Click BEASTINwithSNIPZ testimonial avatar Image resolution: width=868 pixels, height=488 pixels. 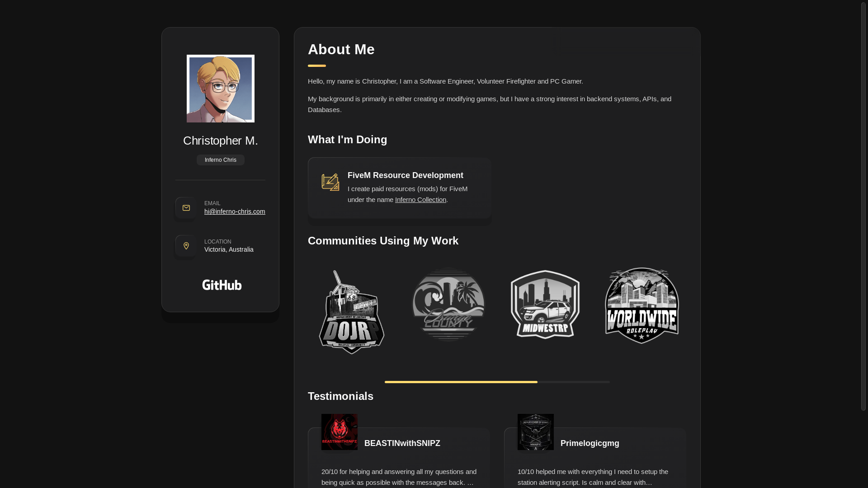(340, 432)
